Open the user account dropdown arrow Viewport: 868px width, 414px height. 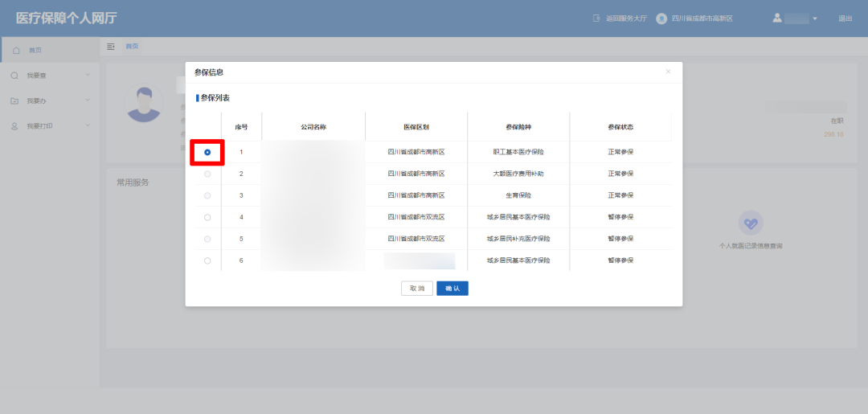(815, 18)
